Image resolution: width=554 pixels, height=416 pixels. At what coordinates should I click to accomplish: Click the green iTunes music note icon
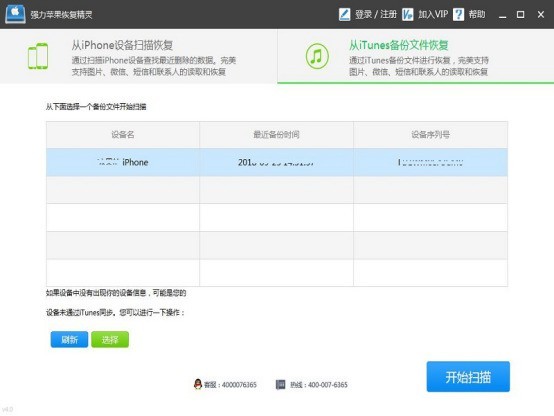pos(317,56)
